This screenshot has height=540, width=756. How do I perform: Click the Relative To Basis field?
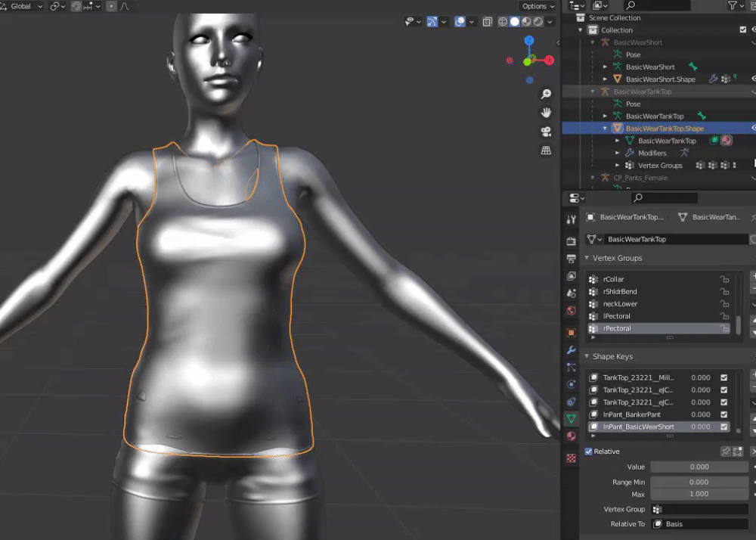pyautogui.click(x=699, y=524)
